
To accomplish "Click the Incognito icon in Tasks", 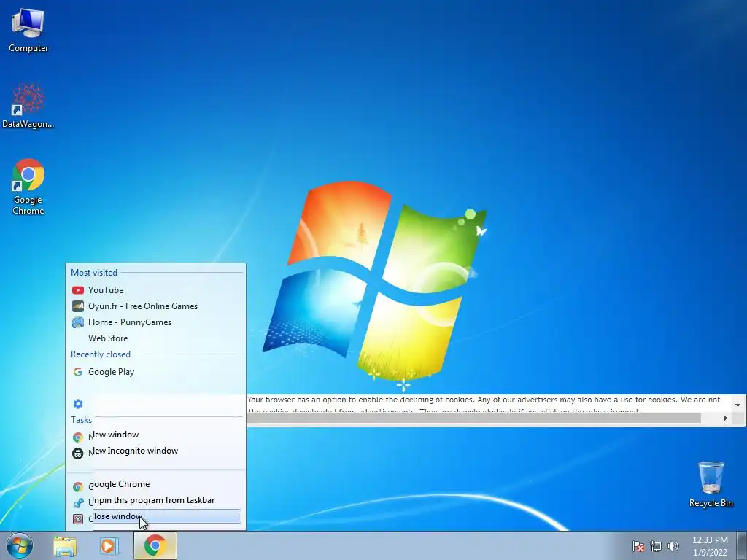I will click(x=77, y=454).
